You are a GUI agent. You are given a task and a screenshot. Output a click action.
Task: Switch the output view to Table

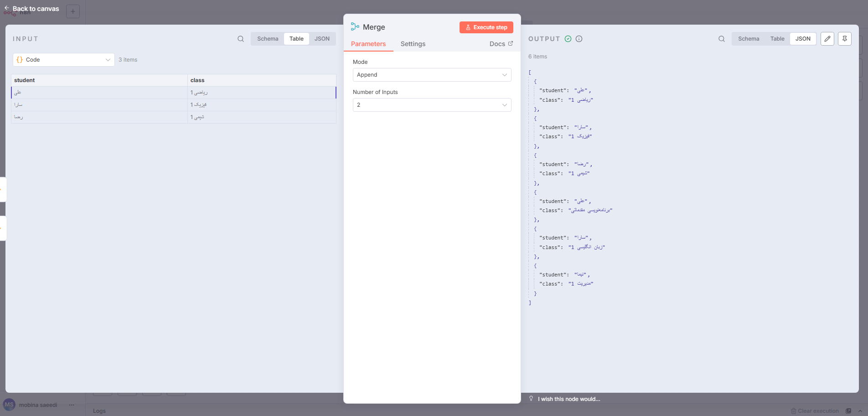click(777, 39)
